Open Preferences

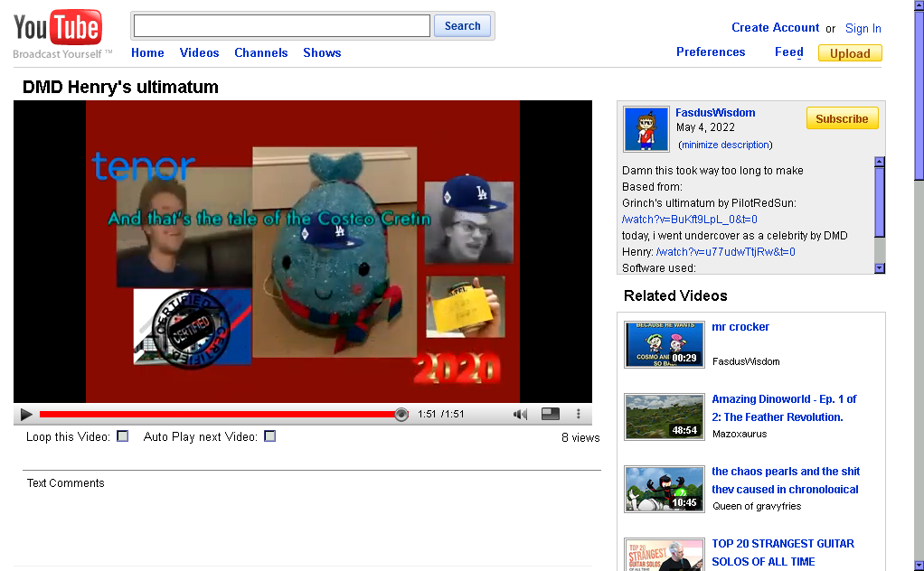point(711,51)
